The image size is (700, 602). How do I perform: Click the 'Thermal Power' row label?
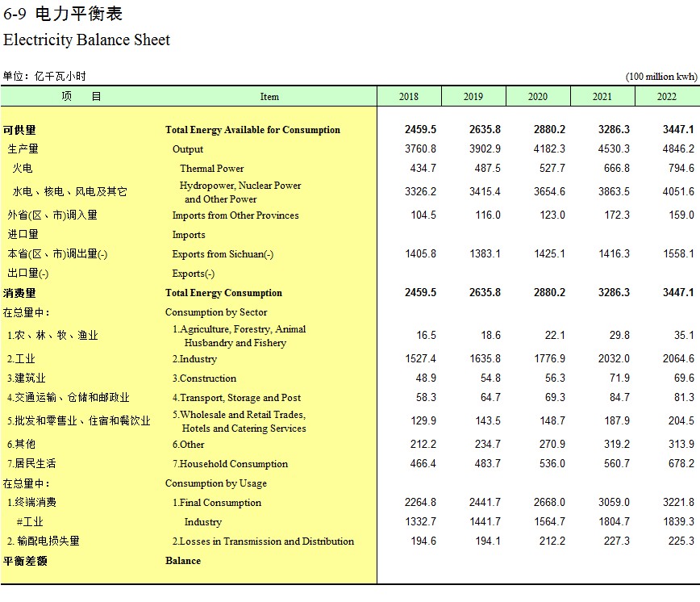coord(212,169)
